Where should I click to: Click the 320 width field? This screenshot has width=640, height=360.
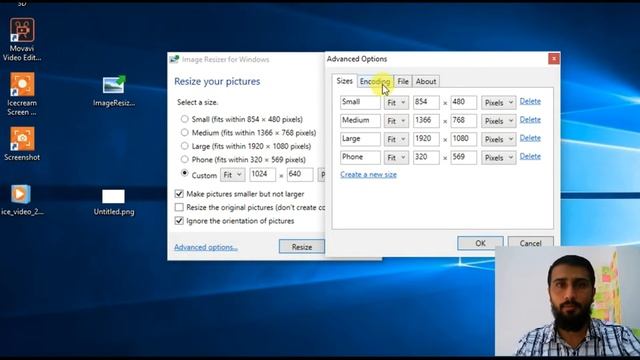426,158
